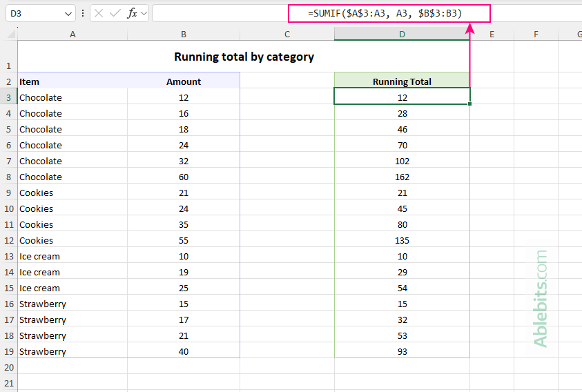Click the fill handle of cell D3
The image size is (582, 392).
(470, 104)
